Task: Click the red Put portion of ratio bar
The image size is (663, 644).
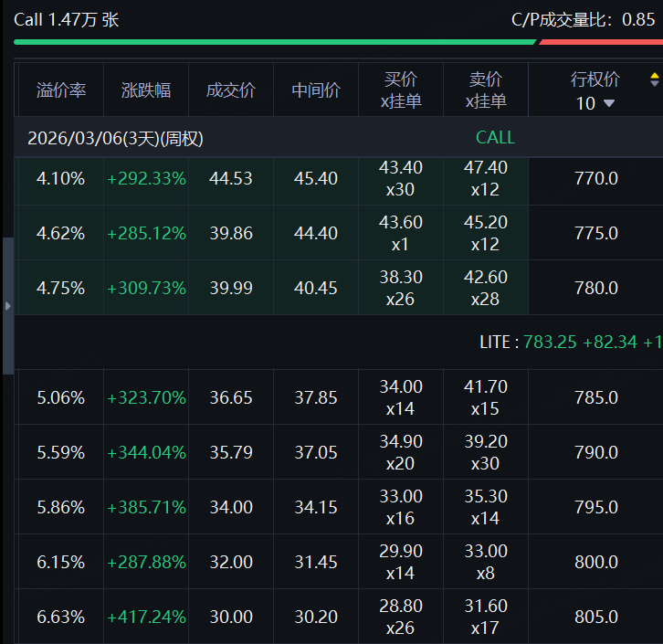Action: 600,41
